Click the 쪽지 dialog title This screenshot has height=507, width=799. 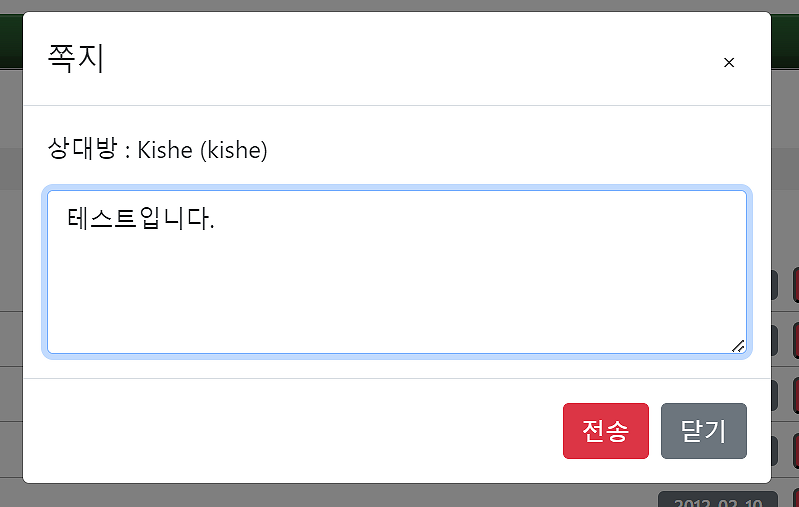click(76, 59)
